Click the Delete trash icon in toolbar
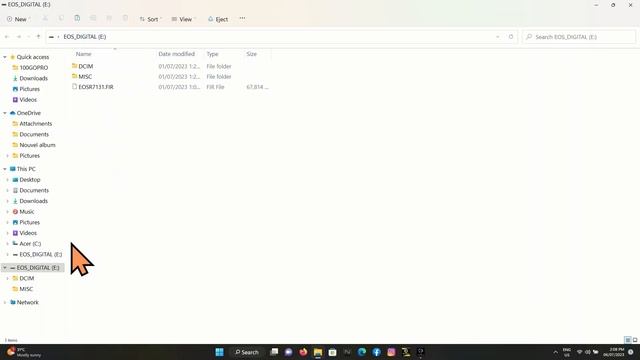This screenshot has width=640, height=360. click(125, 19)
